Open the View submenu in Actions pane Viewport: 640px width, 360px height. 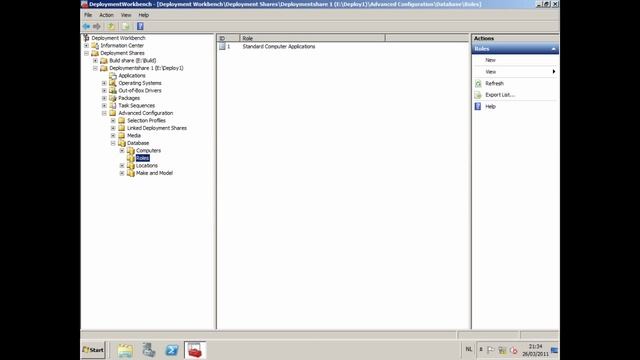(515, 72)
